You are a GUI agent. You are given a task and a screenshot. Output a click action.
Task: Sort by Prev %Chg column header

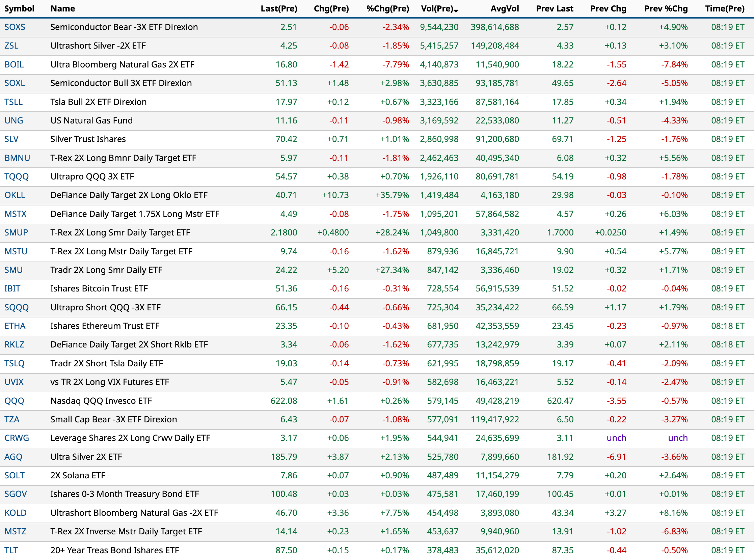(x=666, y=8)
